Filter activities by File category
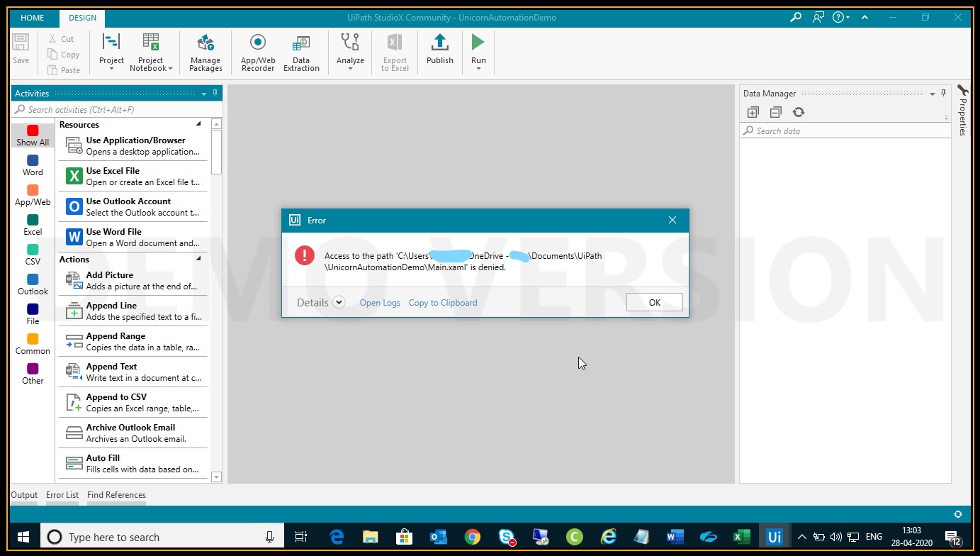Screen dimensions: 980x556 33,314
